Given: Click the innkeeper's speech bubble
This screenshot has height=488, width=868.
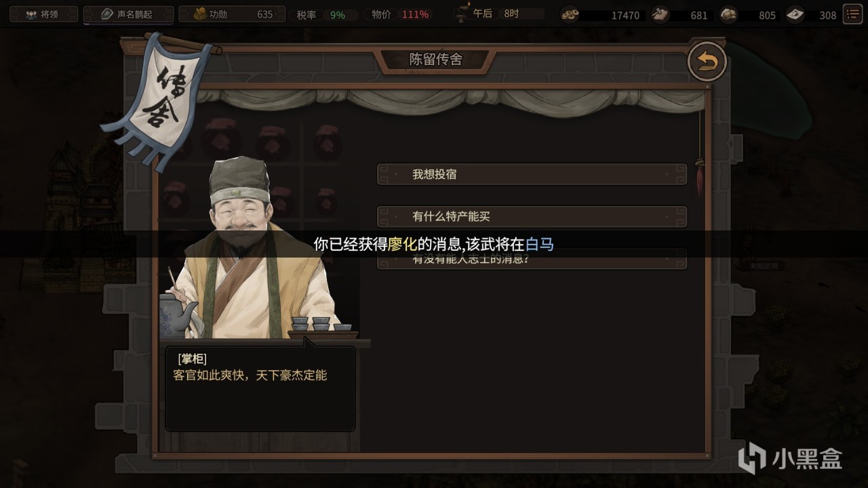Looking at the screenshot, I should point(260,388).
